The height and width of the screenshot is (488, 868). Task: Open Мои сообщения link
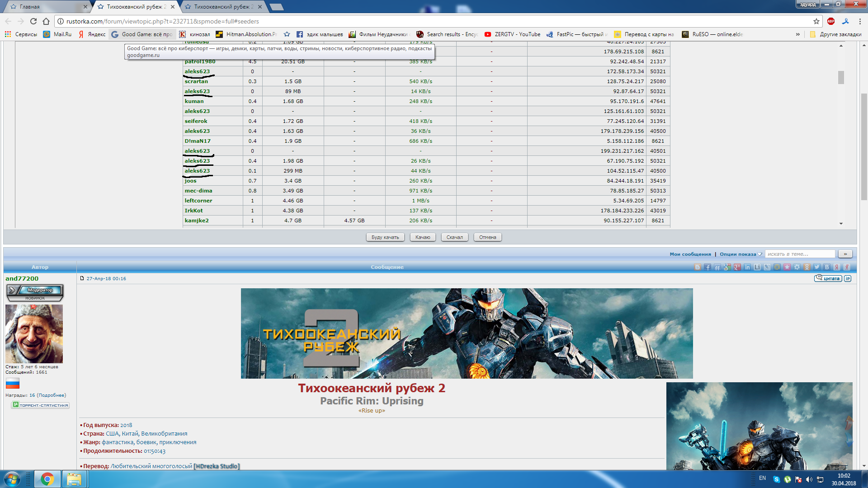[x=690, y=254]
